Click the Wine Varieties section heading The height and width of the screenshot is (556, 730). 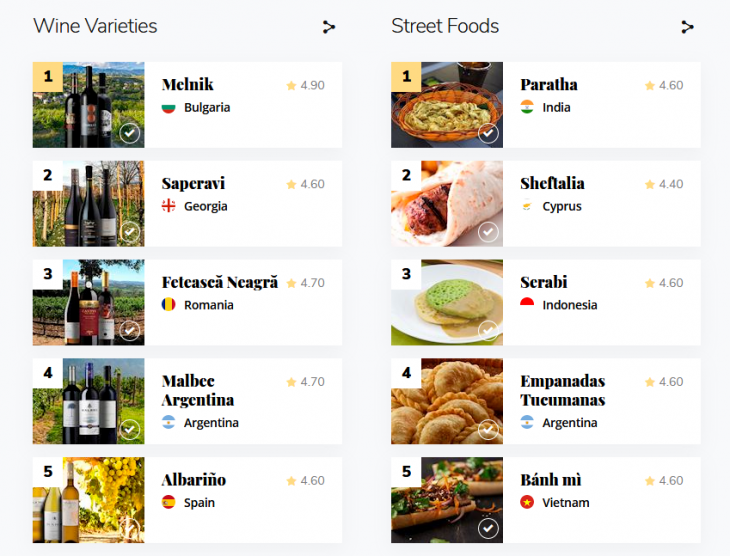tap(95, 26)
